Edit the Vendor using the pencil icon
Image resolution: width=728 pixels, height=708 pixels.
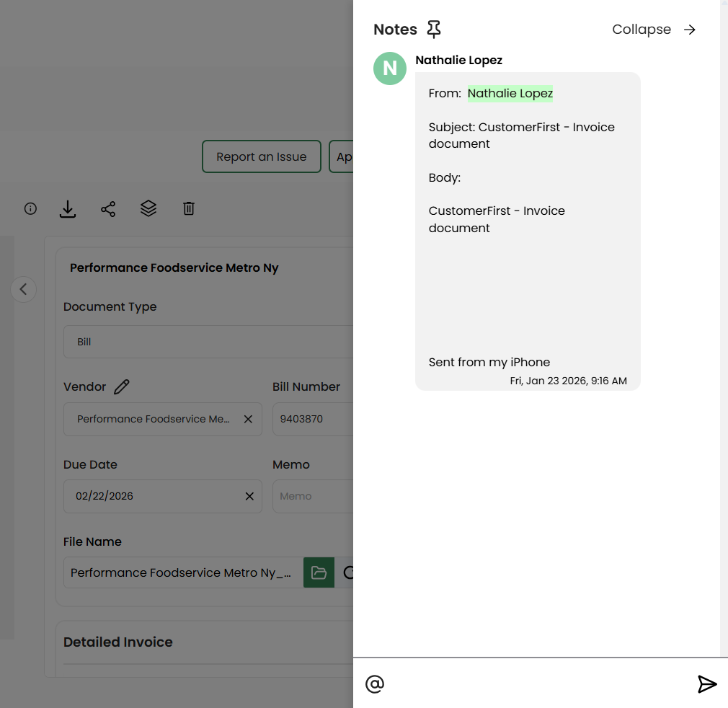pos(122,386)
